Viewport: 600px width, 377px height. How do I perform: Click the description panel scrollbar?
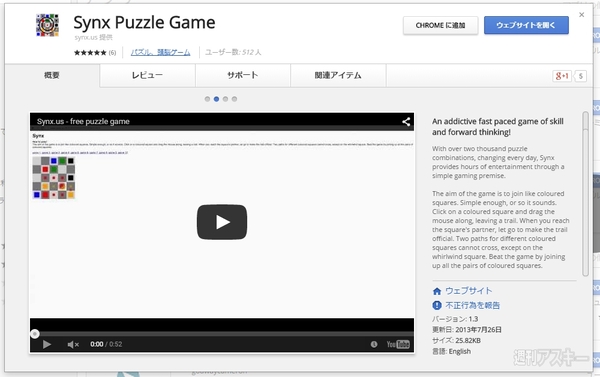coord(585,194)
